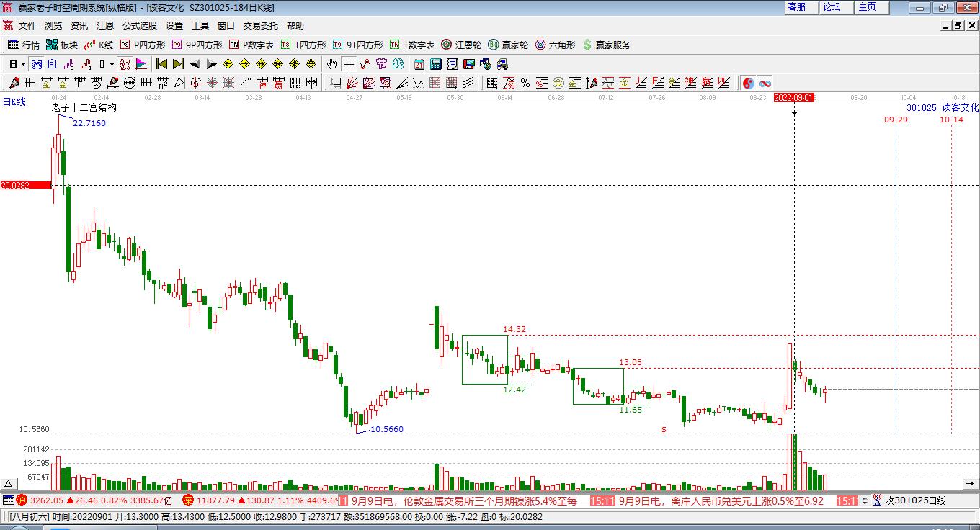Click the 论坛 forum button
980x530 pixels.
click(837, 7)
